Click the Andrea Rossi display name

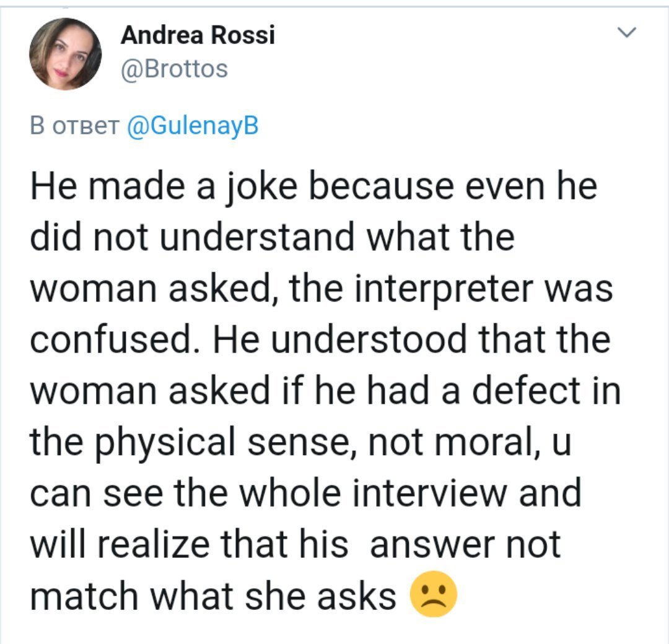point(197,36)
